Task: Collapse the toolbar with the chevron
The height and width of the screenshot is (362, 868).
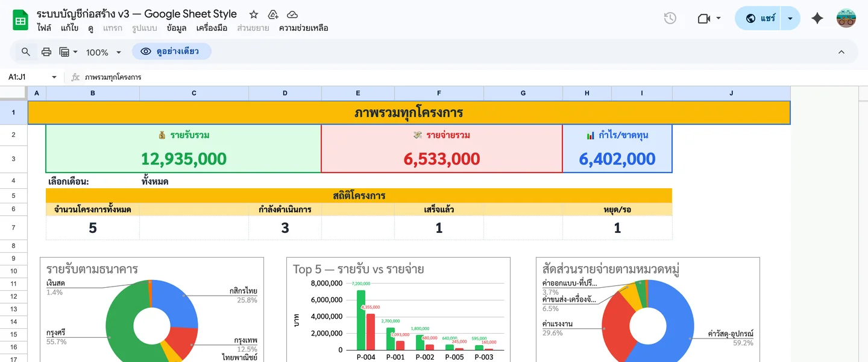Action: (841, 52)
